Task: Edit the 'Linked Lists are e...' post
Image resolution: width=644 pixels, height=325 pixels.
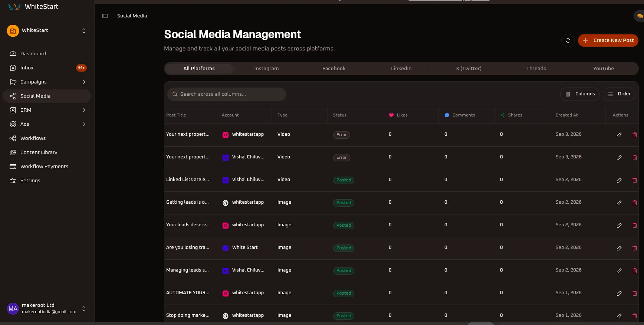Action: point(619,180)
